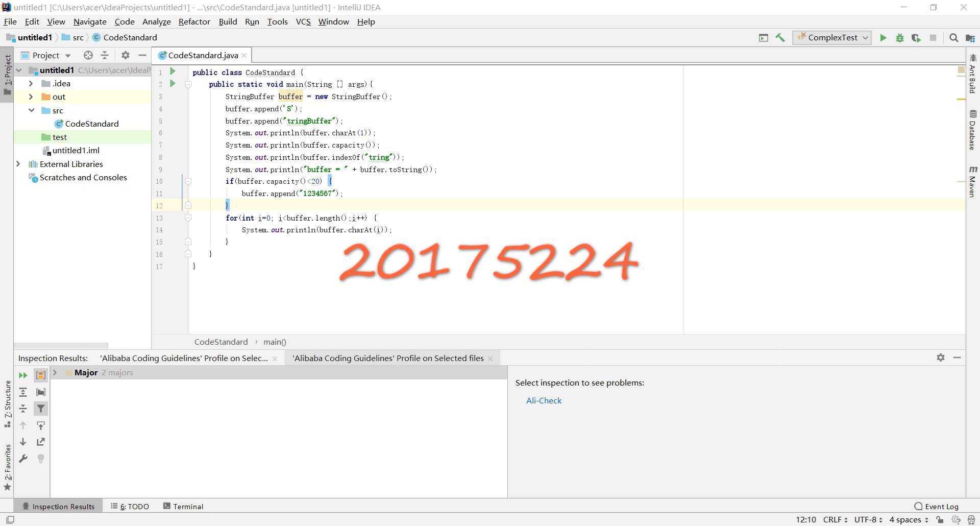The height and width of the screenshot is (526, 980).
Task: Switch to the CodeStandard.java editor tab
Action: [203, 55]
